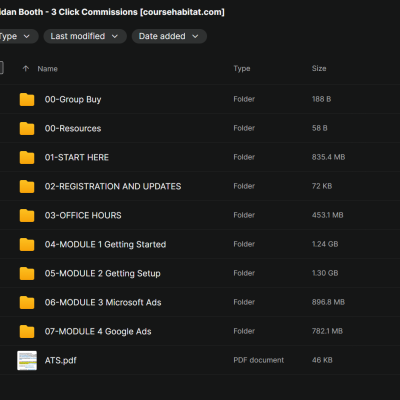Click the 896.8 MB size value
400x400 pixels.
pyautogui.click(x=328, y=302)
